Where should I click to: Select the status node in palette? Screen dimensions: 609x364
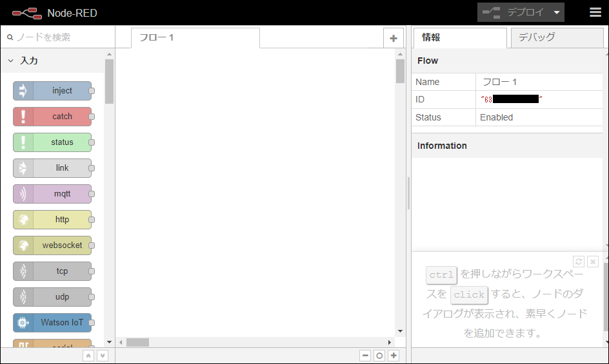point(52,142)
